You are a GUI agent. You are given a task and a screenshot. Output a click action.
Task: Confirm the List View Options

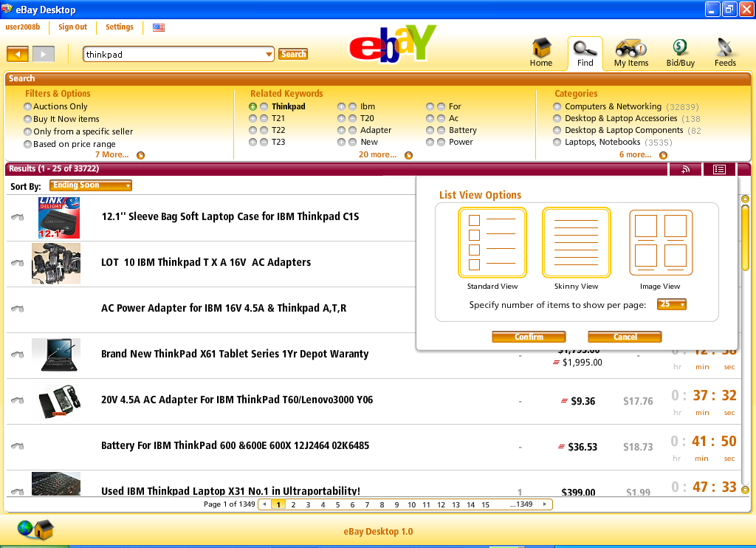(529, 337)
